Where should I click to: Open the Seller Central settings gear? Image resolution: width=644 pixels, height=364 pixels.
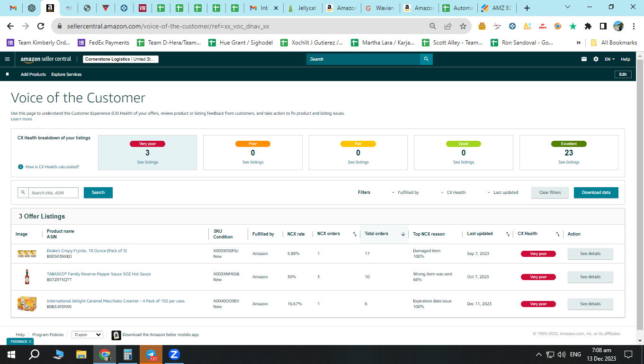596,59
